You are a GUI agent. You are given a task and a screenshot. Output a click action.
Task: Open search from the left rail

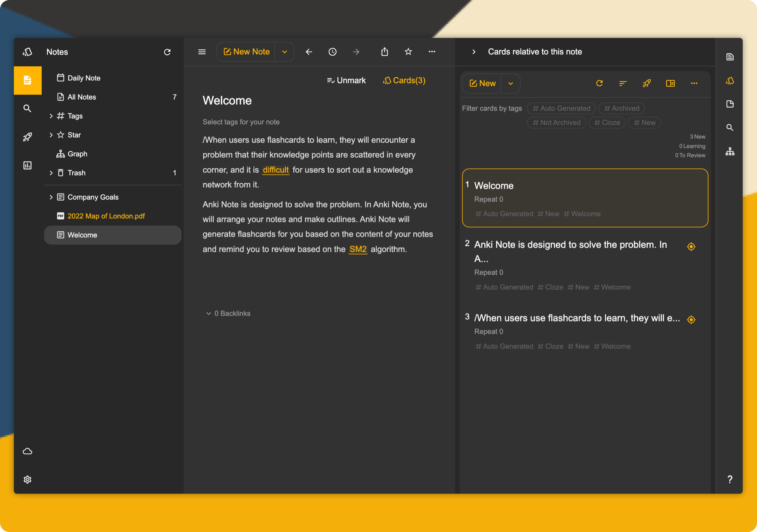27,108
